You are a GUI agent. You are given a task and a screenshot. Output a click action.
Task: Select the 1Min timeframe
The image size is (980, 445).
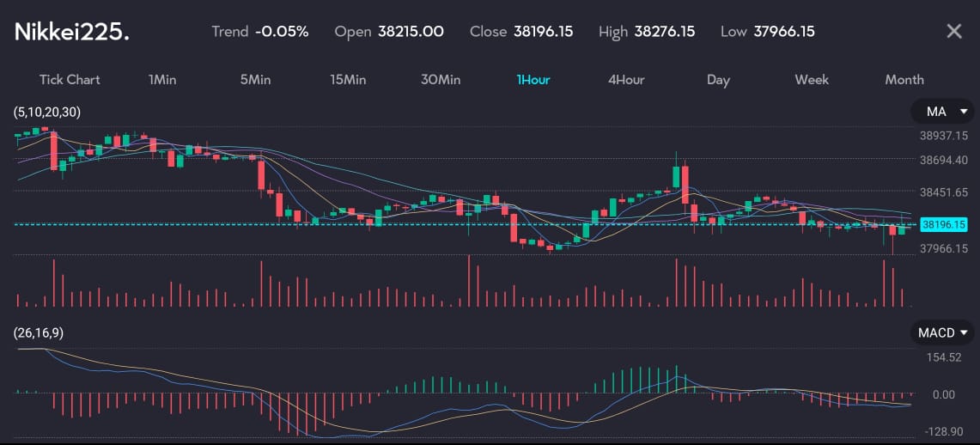[x=162, y=80]
